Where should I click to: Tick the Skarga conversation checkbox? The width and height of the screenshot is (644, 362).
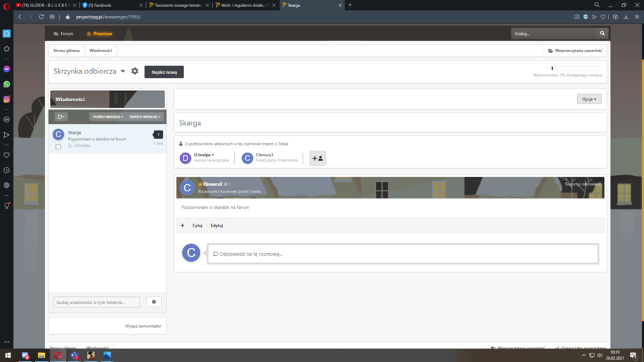point(59,147)
